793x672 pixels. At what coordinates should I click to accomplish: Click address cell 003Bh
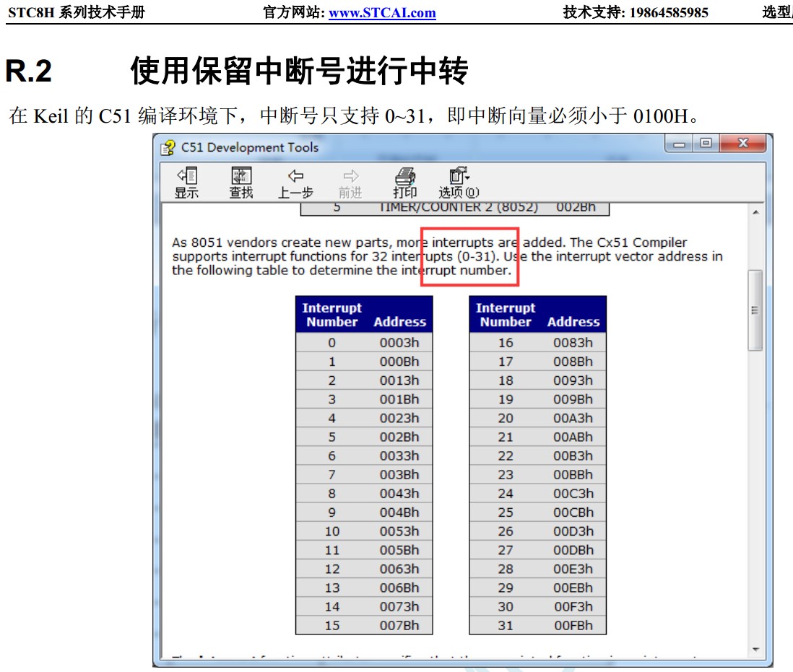(x=399, y=475)
